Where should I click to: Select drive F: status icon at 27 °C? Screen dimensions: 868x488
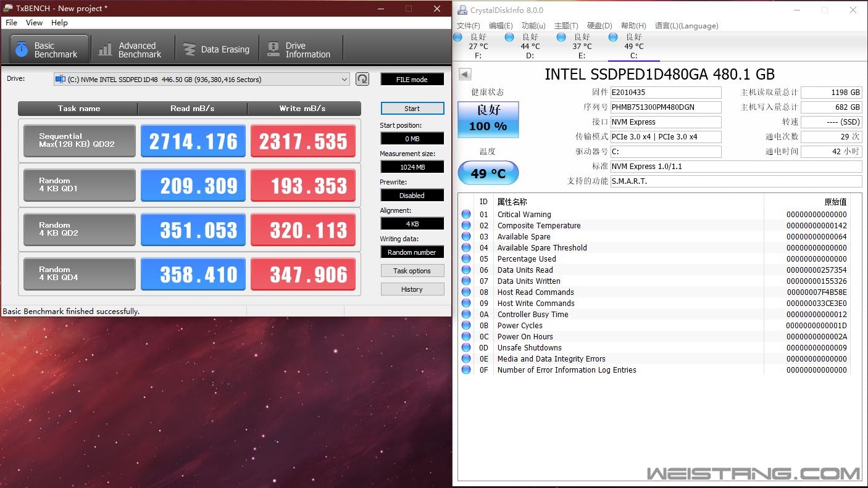[458, 38]
